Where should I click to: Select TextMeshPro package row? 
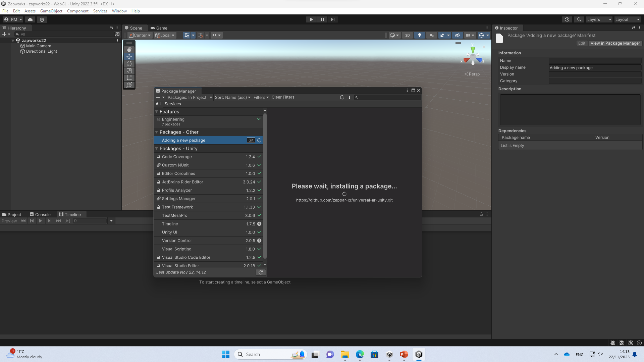pos(208,215)
